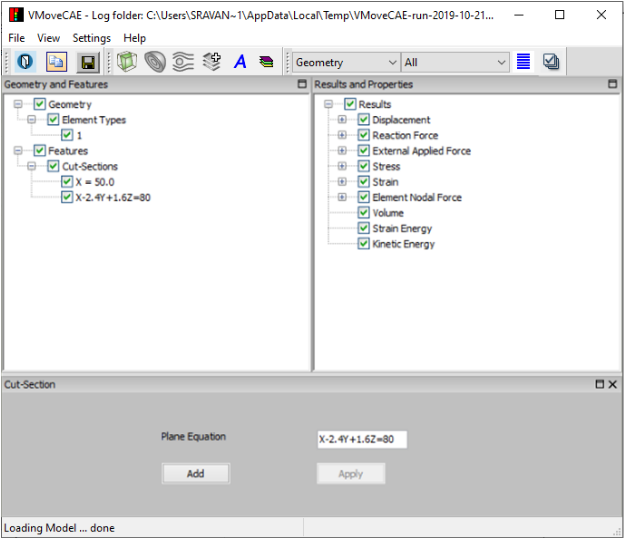Select the Strain Energy label in Results
This screenshot has height=539, width=624.
click(x=402, y=228)
